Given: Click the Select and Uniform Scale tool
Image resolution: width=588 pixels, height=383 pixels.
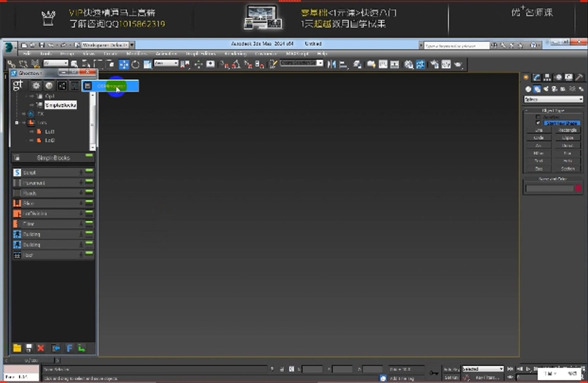Looking at the screenshot, I should pyautogui.click(x=147, y=64).
